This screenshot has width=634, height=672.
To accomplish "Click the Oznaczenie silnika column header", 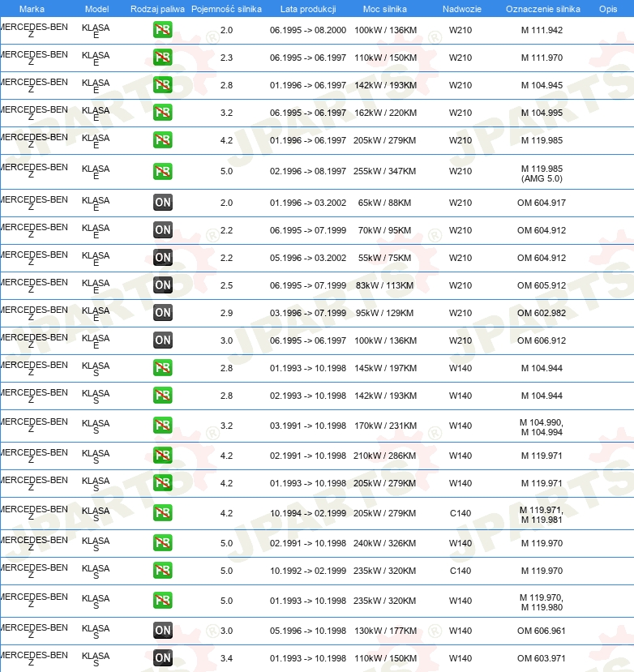I will 542,9.
